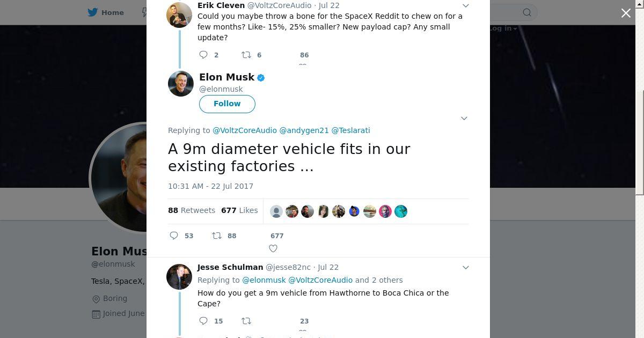This screenshot has height=338, width=644.
Task: Open options chevron on Jesse Schulman's tweet
Action: pyautogui.click(x=465, y=267)
